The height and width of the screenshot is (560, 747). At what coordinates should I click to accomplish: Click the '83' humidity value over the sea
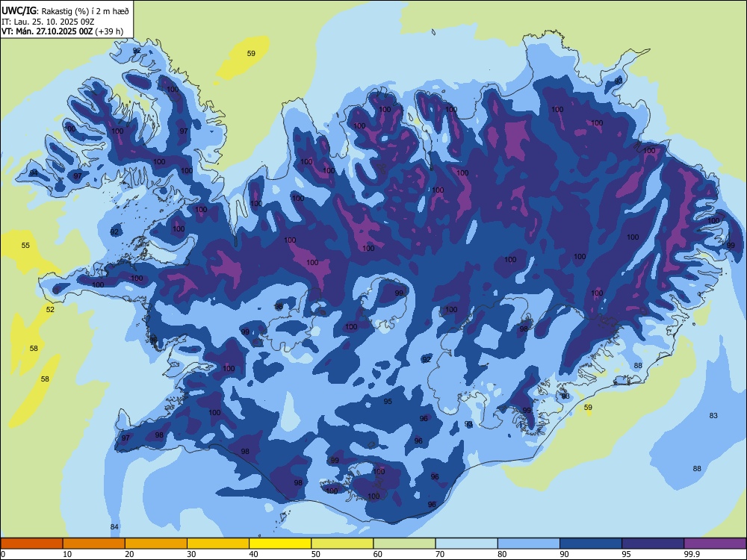click(713, 416)
